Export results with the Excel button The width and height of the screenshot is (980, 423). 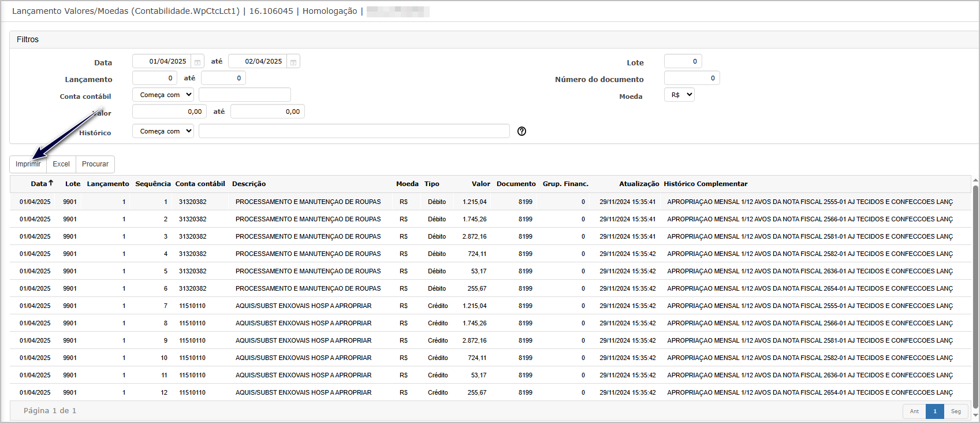[61, 164]
